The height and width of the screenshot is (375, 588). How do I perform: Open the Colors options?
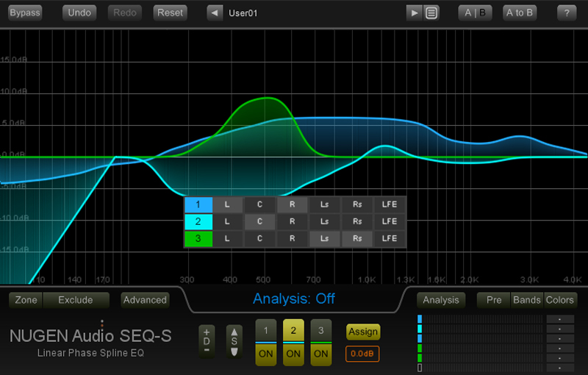pos(559,300)
